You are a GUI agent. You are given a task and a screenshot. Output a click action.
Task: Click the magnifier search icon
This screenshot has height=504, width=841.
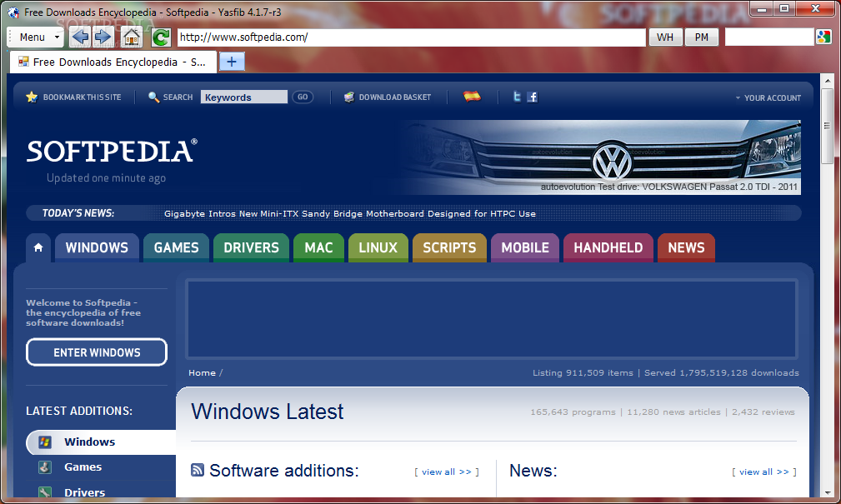tap(153, 97)
